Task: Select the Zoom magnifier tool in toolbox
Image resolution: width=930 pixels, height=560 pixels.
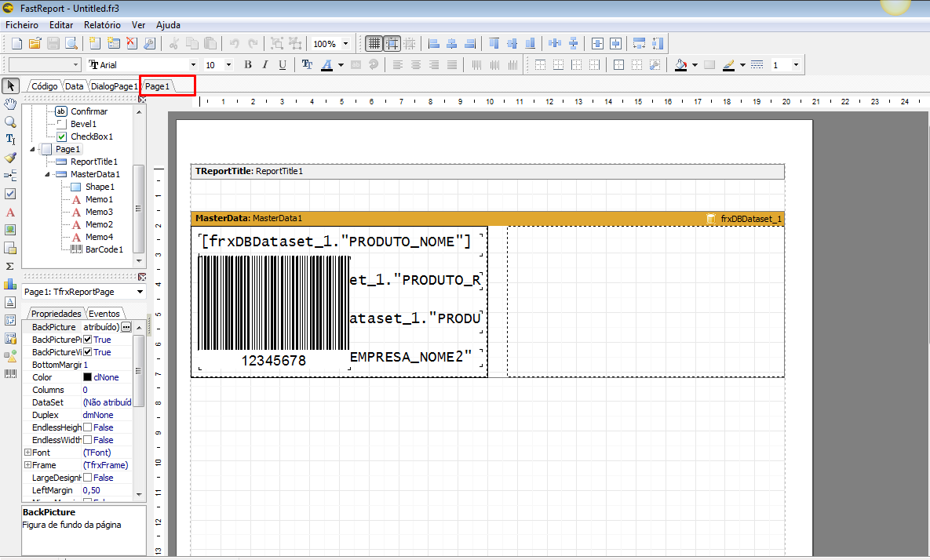Action: (10, 122)
